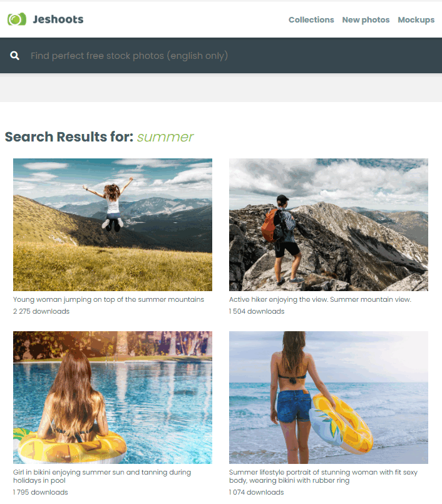Open the active hiker mountain photo
The image size is (442, 504).
[329, 225]
